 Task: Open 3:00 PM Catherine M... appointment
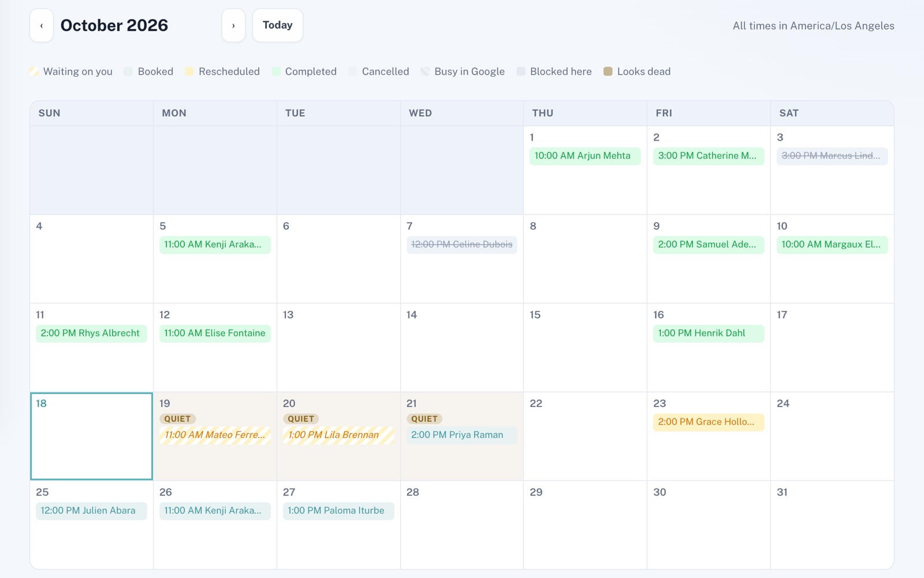pos(709,156)
